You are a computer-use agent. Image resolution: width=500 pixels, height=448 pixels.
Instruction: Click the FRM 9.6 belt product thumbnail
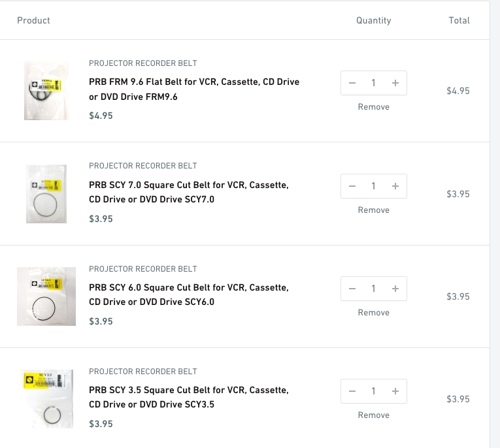click(46, 91)
